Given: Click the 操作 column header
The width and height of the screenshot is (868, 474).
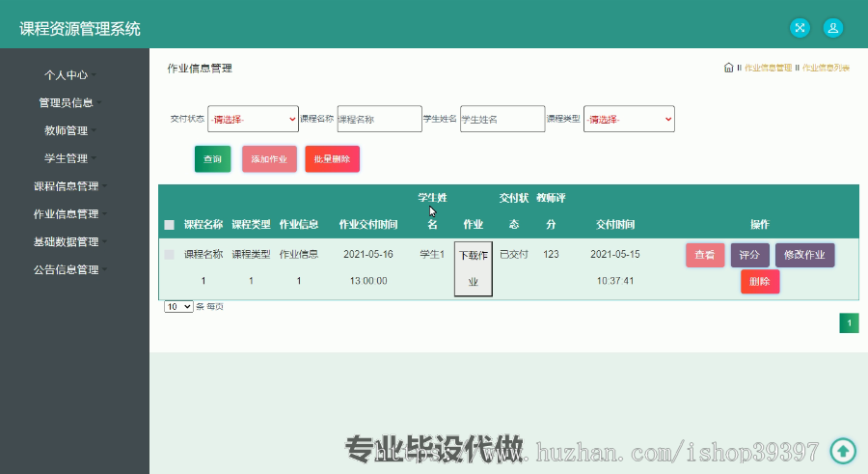Looking at the screenshot, I should [x=760, y=225].
